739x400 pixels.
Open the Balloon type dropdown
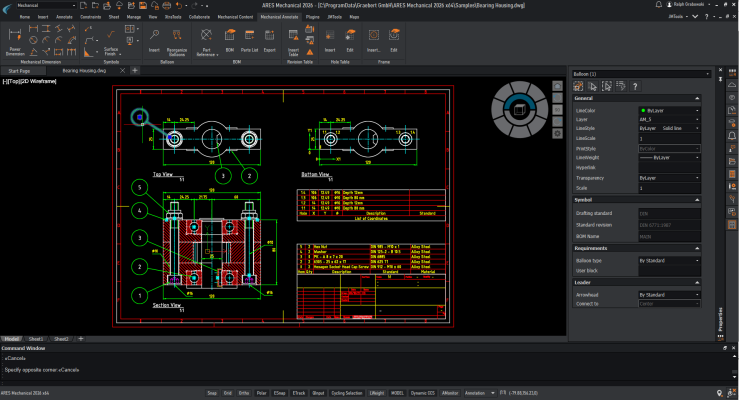click(668, 260)
